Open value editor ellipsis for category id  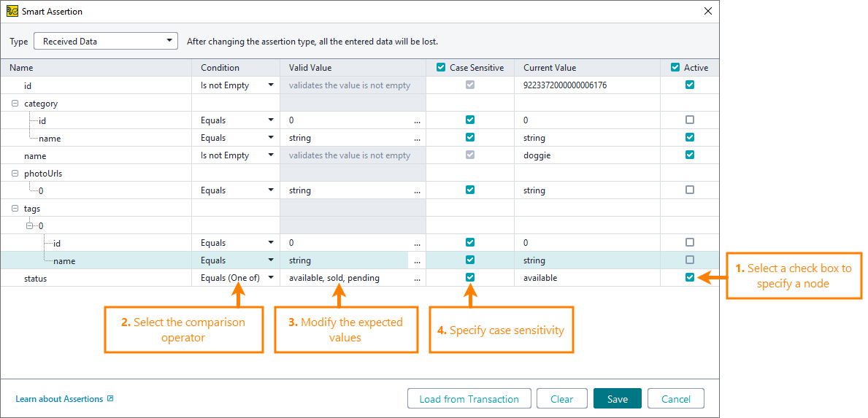[x=417, y=120]
